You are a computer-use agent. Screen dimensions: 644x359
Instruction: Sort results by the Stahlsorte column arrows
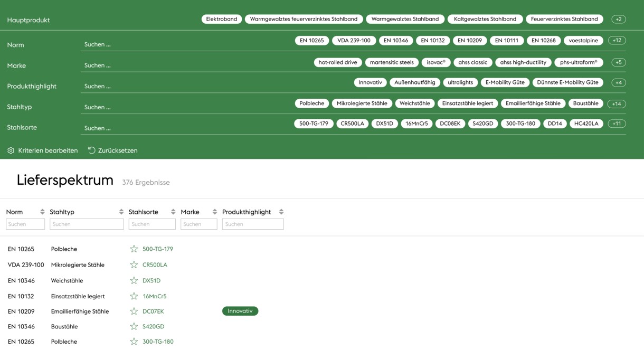click(x=173, y=212)
